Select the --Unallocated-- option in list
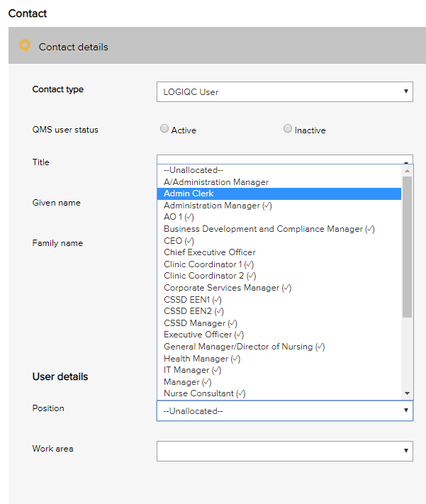426x504 pixels. (194, 170)
